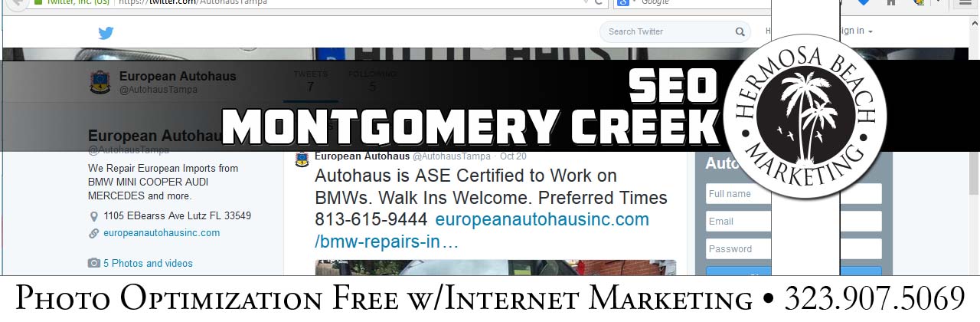
Task: Open the Firefox hamburger menu
Action: pyautogui.click(x=965, y=3)
